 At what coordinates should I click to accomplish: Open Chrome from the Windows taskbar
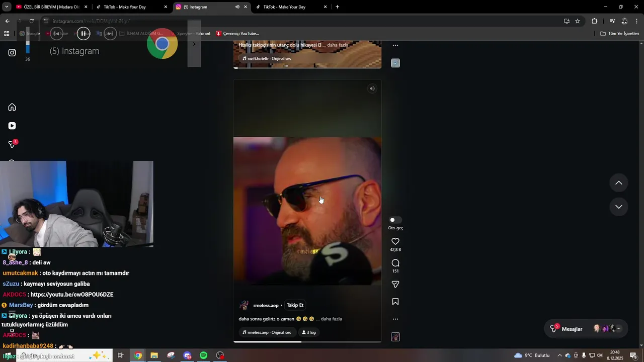(x=138, y=355)
